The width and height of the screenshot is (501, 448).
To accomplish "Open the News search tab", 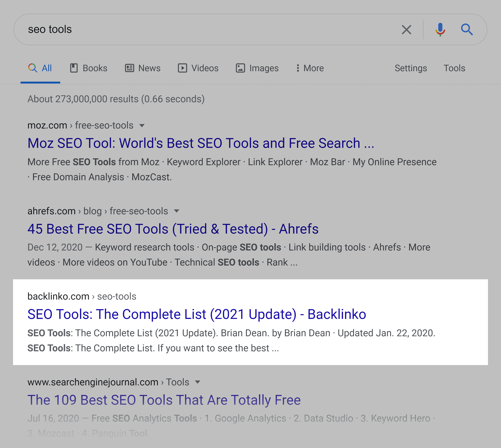I will (x=143, y=68).
